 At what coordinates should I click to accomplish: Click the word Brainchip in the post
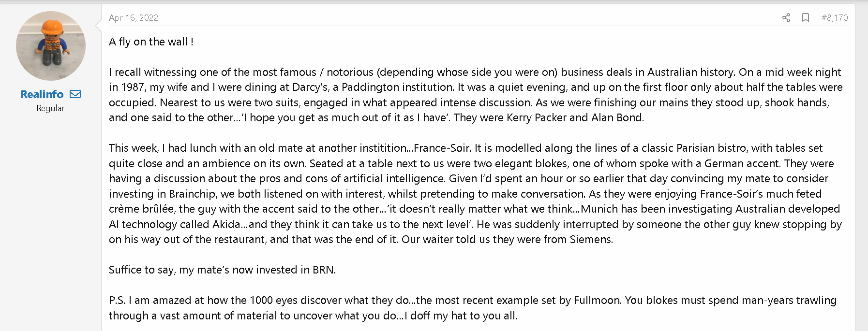(x=193, y=194)
